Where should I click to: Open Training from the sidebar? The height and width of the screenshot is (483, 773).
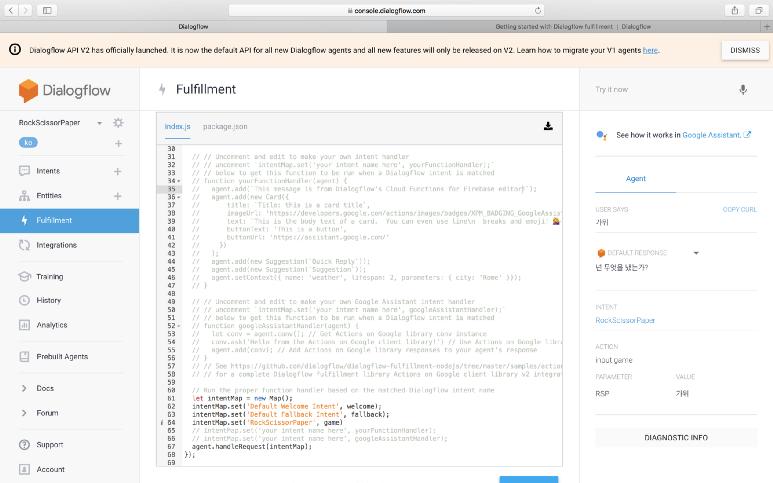coord(49,276)
